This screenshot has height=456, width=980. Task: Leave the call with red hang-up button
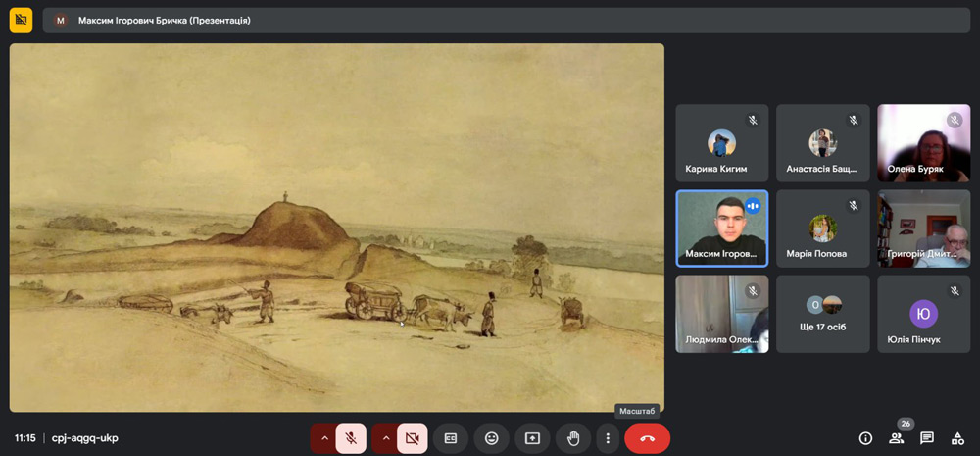[647, 438]
